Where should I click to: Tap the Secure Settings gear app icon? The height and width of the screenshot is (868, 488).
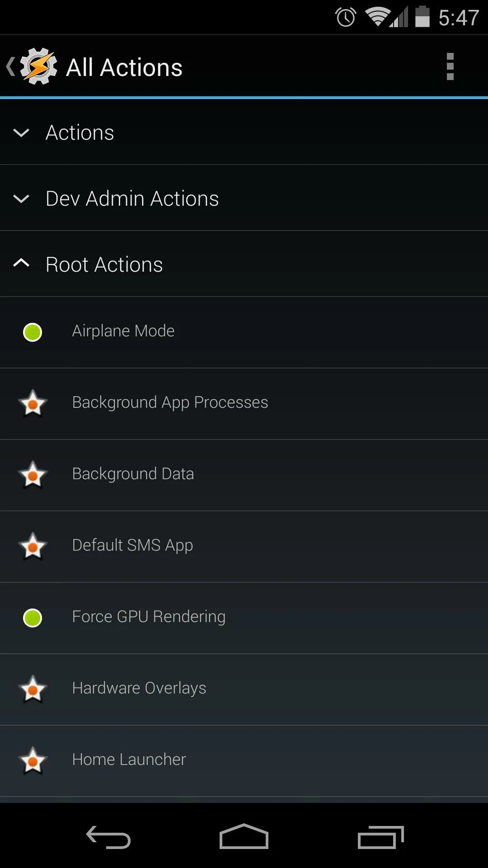pos(38,66)
